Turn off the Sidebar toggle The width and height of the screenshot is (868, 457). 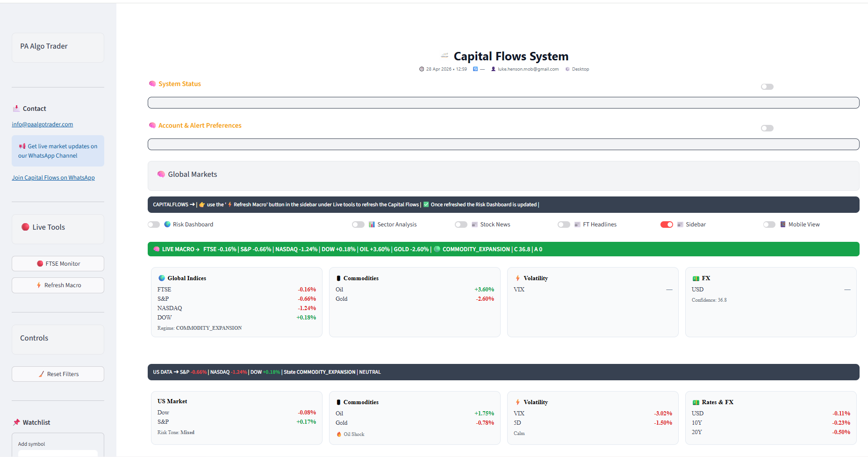pos(667,225)
